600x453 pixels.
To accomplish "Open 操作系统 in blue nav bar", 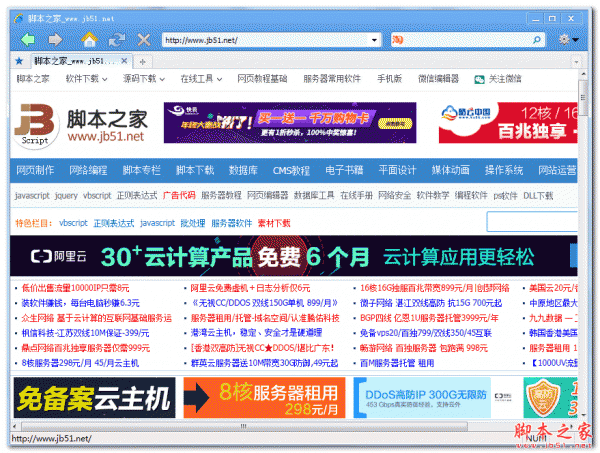I will tap(504, 170).
